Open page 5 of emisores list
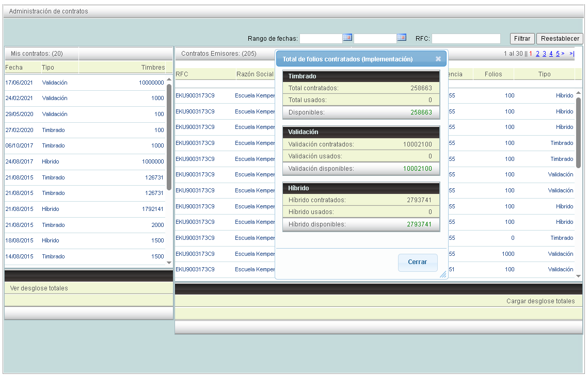Viewport: 588px width, 376px height. 558,54
